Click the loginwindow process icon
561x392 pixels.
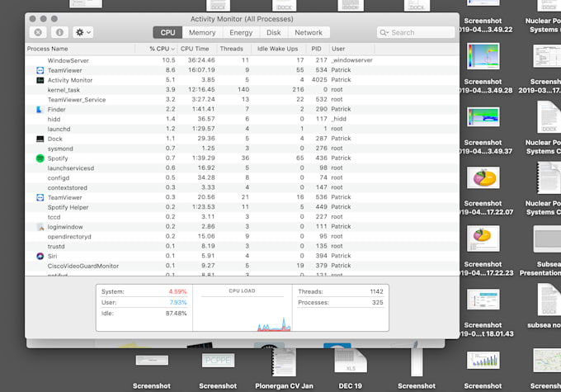40,227
